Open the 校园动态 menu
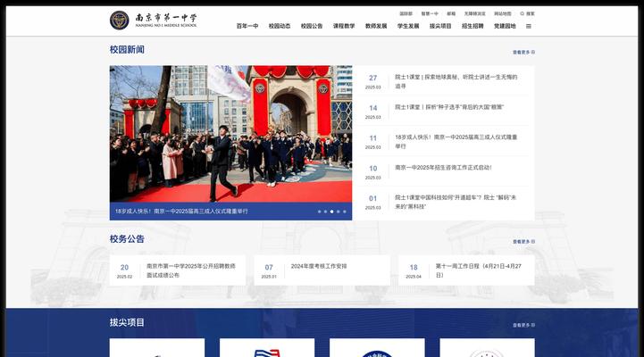The image size is (644, 357). (x=280, y=26)
